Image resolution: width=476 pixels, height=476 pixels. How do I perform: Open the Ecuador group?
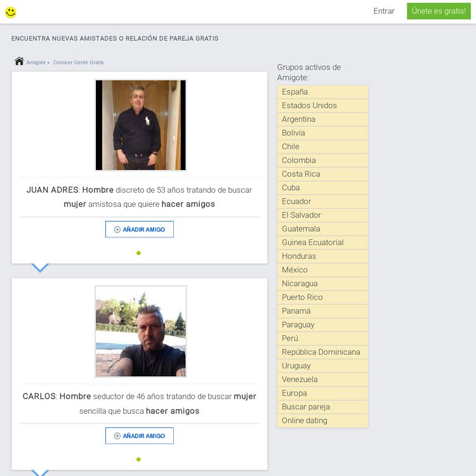(322, 202)
